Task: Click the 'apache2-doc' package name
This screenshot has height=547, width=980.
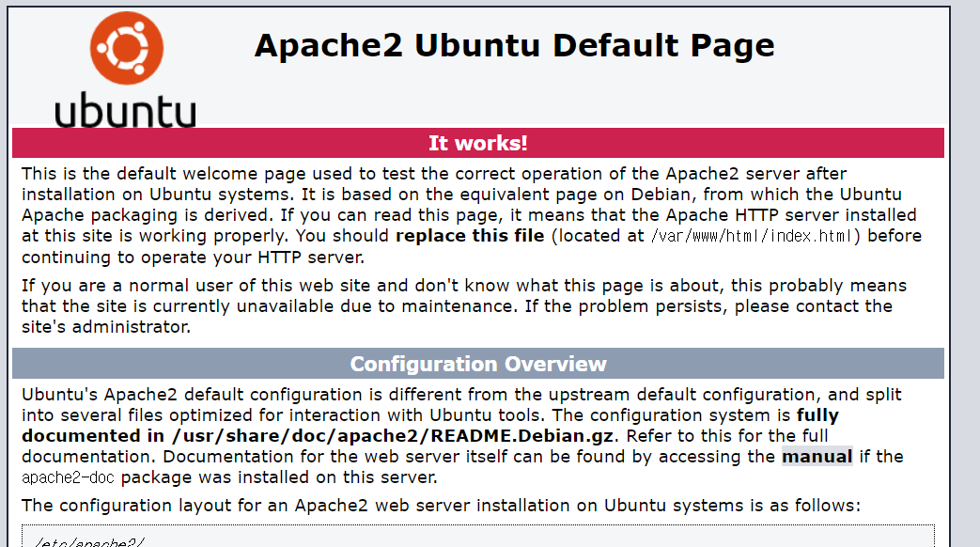Action: pyautogui.click(x=69, y=477)
